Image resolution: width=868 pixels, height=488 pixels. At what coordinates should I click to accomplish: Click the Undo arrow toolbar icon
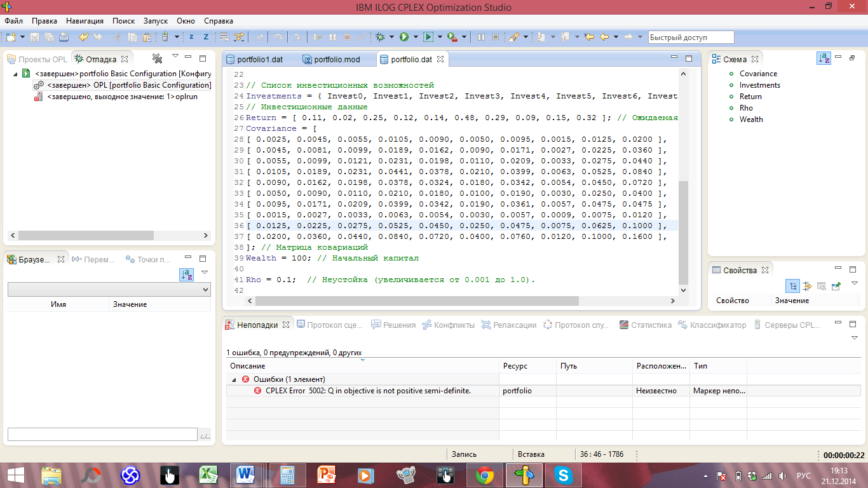[83, 37]
